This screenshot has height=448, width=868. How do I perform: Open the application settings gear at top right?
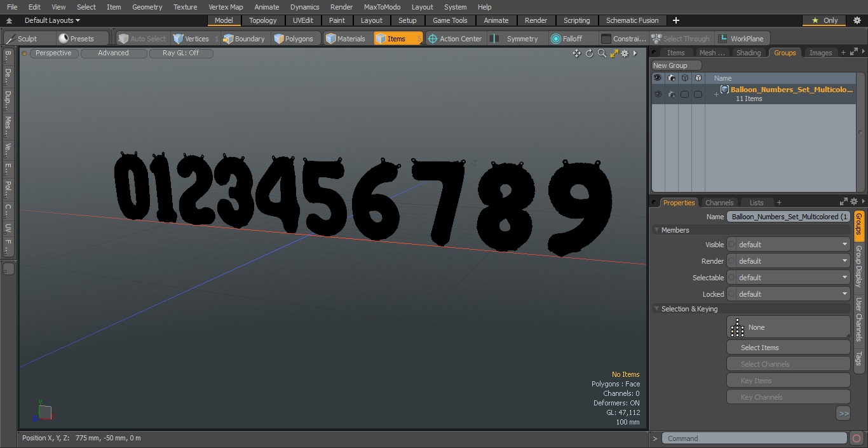[857, 20]
